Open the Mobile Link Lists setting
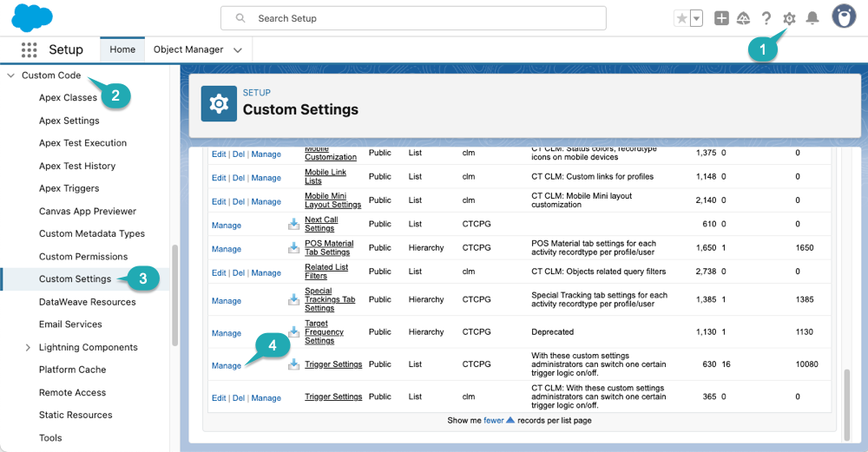Screen dimensions: 868x452 point(325,176)
